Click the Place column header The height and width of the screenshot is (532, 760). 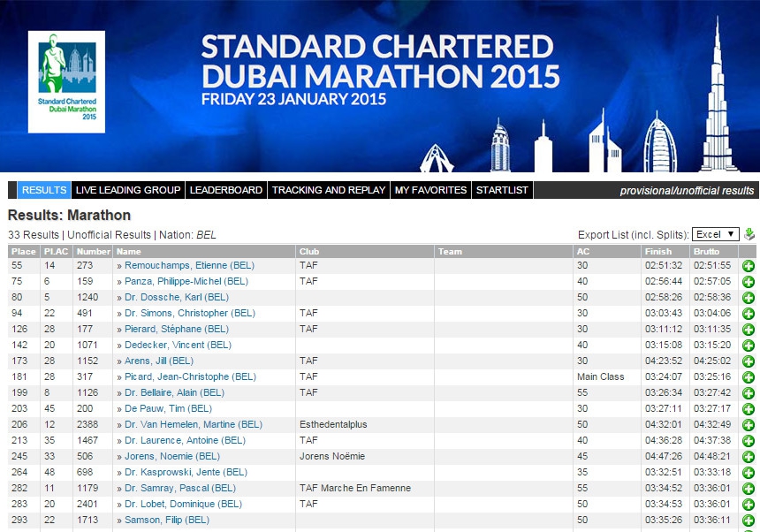click(x=24, y=252)
